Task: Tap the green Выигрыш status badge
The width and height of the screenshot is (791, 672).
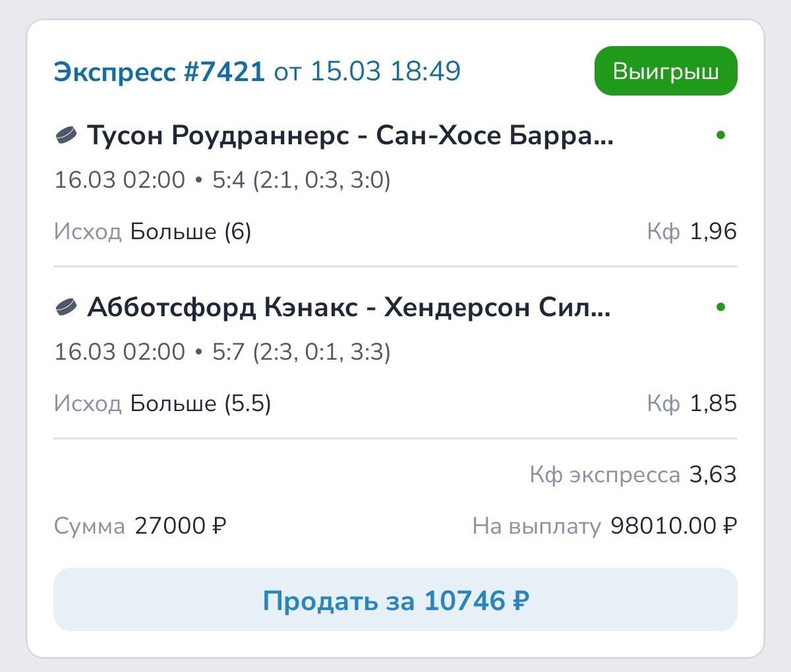Action: click(x=666, y=71)
